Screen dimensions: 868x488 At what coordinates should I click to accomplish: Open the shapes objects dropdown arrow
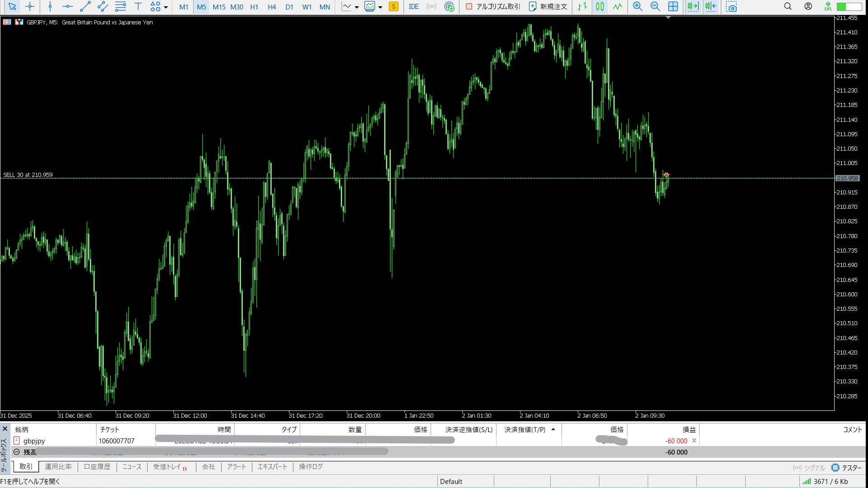coord(166,7)
